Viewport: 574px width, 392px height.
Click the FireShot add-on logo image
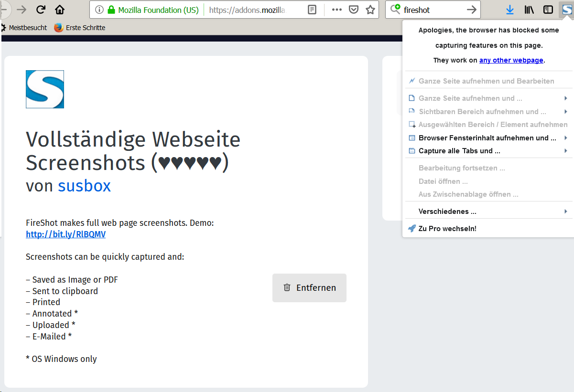click(45, 89)
